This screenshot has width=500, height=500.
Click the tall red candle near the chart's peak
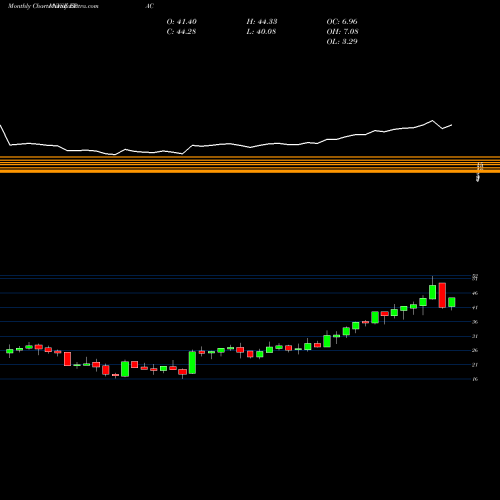pos(442,295)
